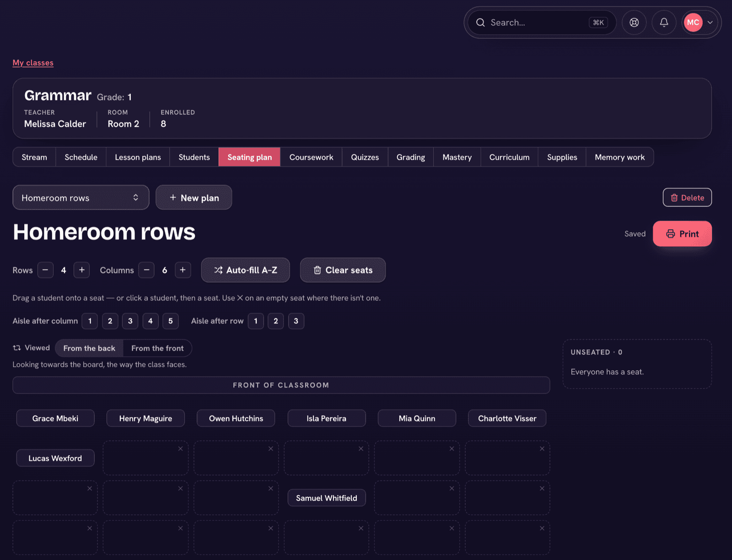Open the Homeroom rows plan dropdown
This screenshot has height=560, width=732.
tap(81, 198)
